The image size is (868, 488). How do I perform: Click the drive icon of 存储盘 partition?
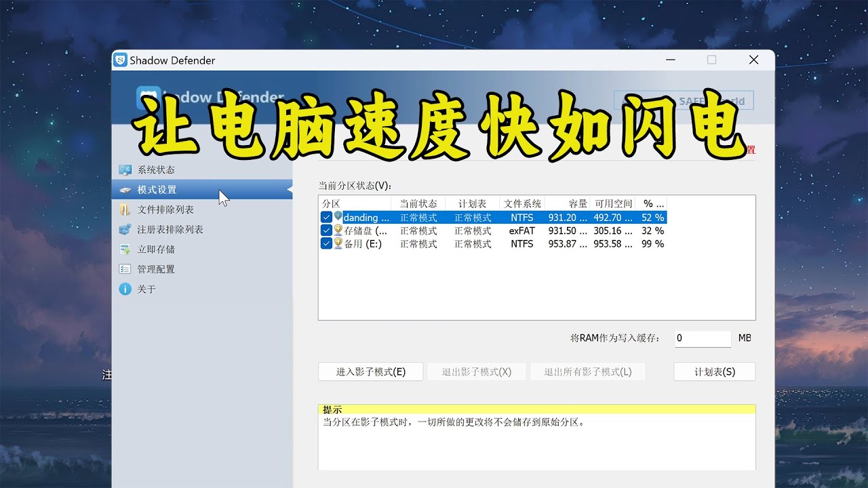coord(338,230)
